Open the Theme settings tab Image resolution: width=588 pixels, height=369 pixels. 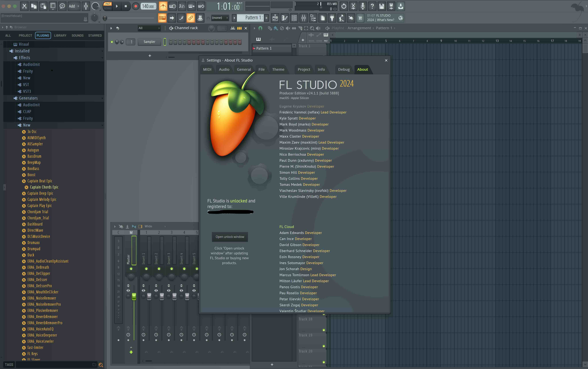point(278,69)
